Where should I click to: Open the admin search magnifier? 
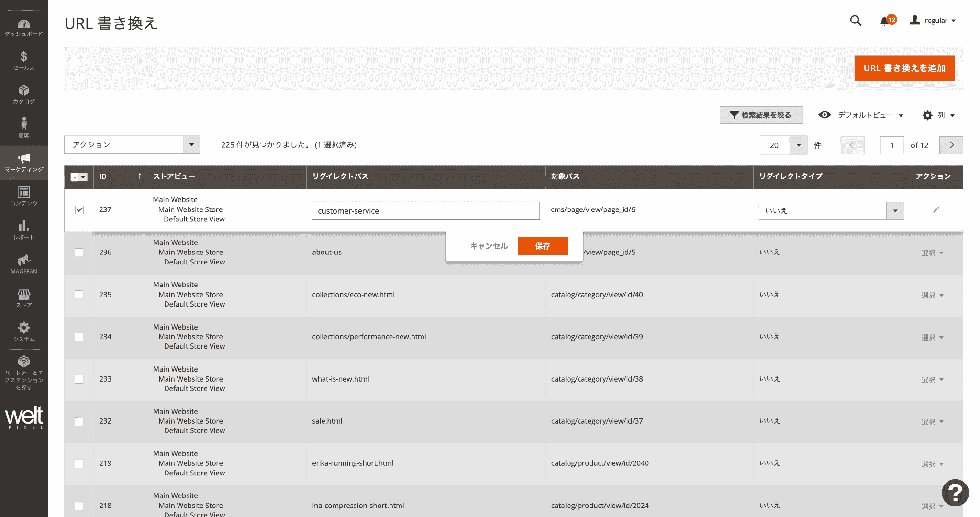[x=855, y=21]
